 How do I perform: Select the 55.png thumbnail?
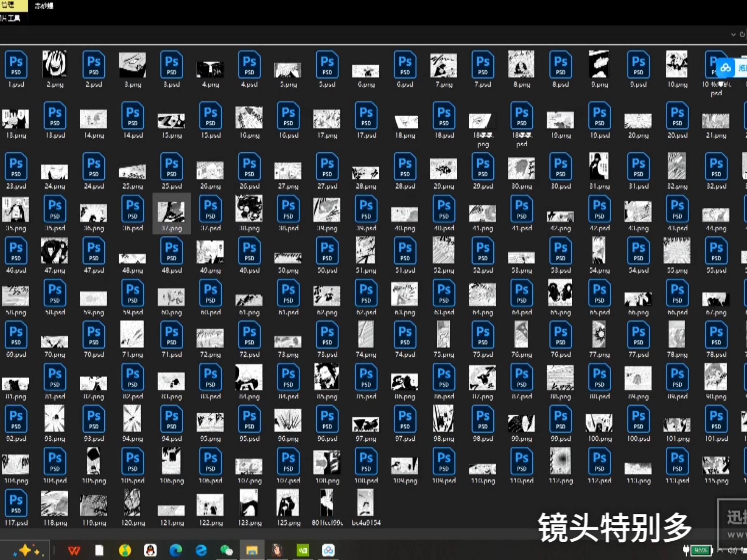point(677,250)
